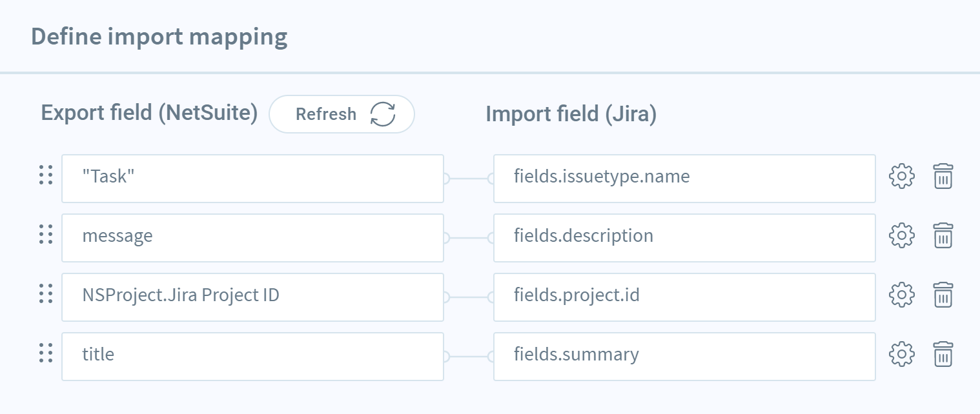The height and width of the screenshot is (414, 980).
Task: Open settings gear for fields.description mapping
Action: point(902,236)
